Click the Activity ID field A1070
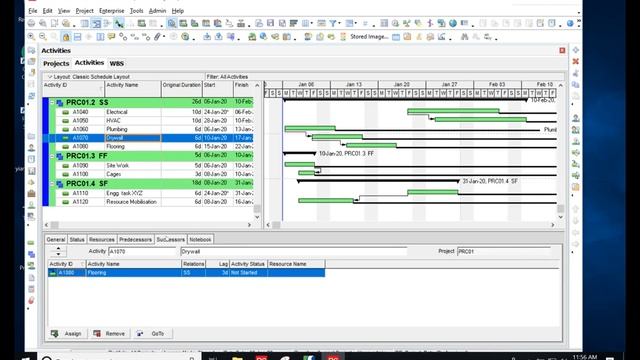 tap(142, 252)
